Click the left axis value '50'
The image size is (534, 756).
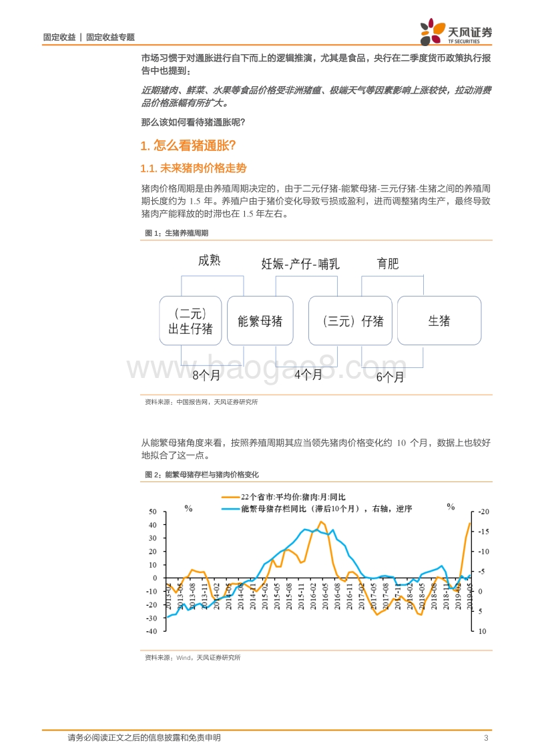point(153,512)
